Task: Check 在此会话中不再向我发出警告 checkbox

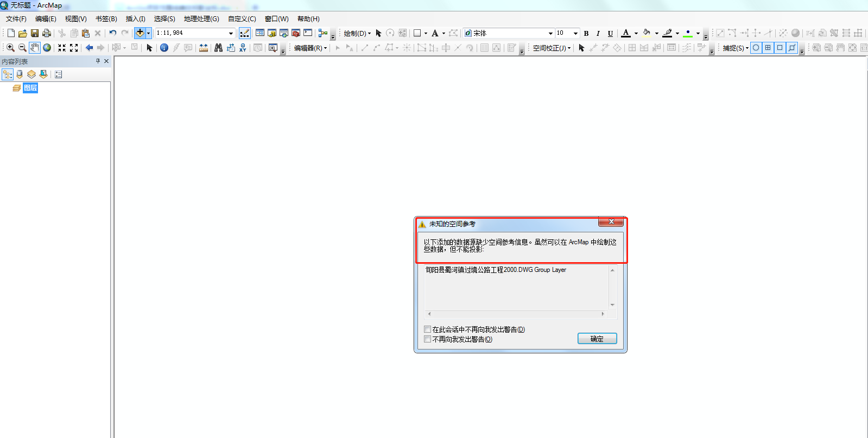Action: tap(428, 329)
